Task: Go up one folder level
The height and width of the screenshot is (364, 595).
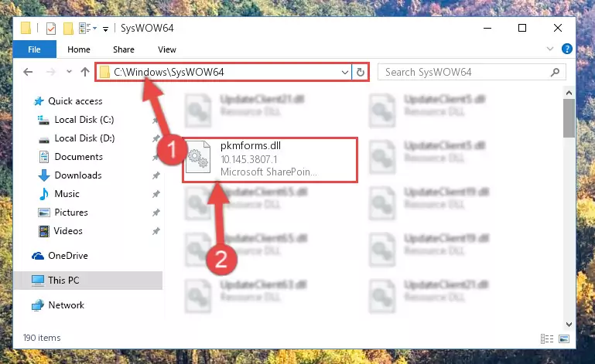Action: 85,72
